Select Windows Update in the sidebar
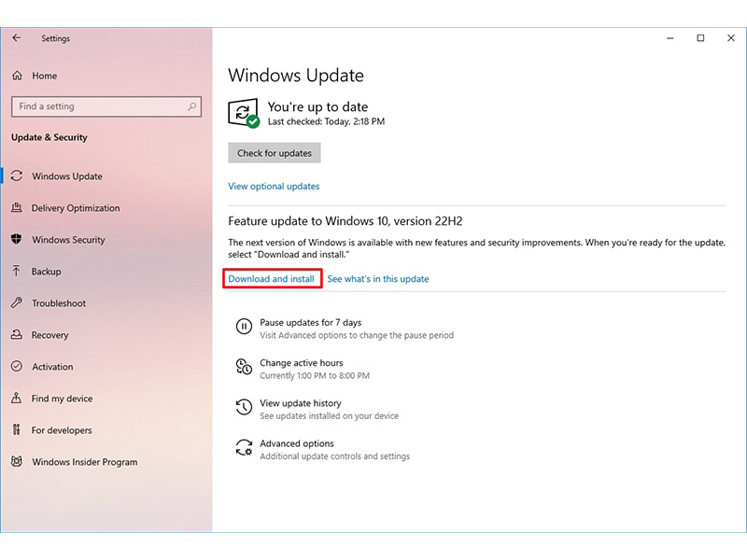747x560 pixels. [67, 176]
